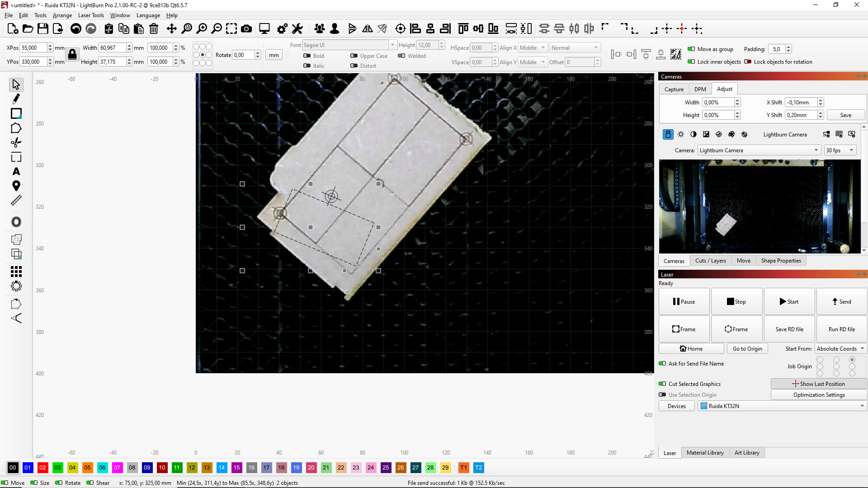Screen dimensions: 868x488
Task: Select the Measure ruler tool
Action: coord(16,200)
